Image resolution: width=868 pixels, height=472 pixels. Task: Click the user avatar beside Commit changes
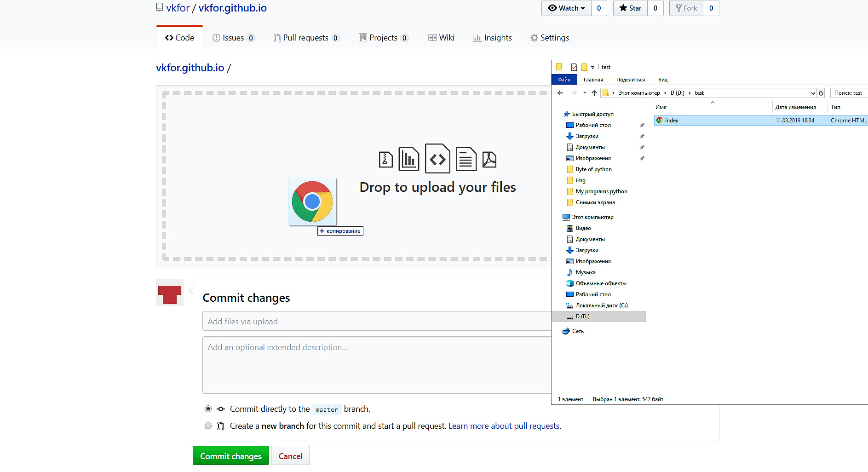click(x=170, y=293)
